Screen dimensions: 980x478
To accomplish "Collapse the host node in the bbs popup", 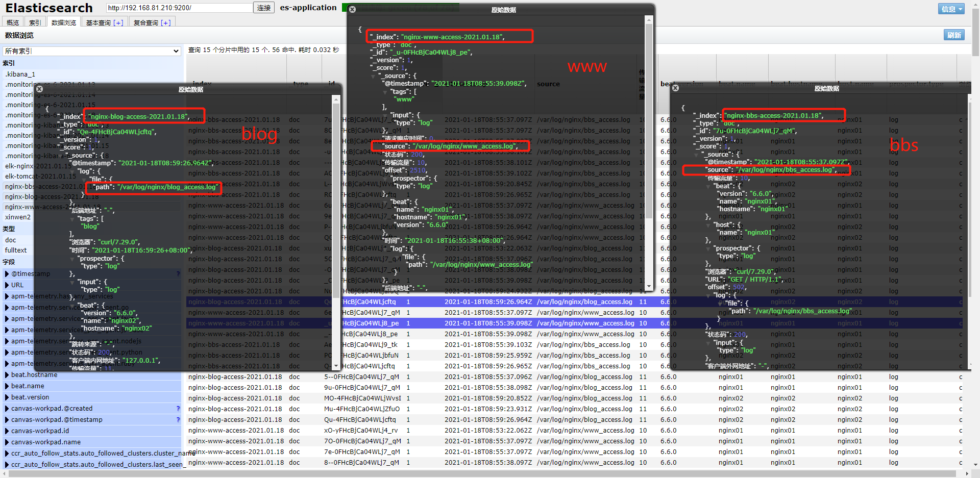I will [x=708, y=225].
